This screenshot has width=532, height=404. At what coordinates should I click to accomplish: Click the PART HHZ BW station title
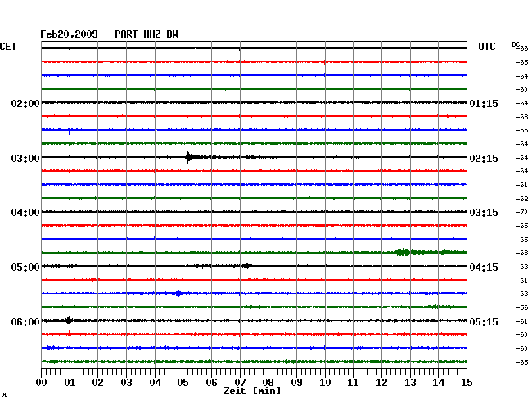point(146,34)
